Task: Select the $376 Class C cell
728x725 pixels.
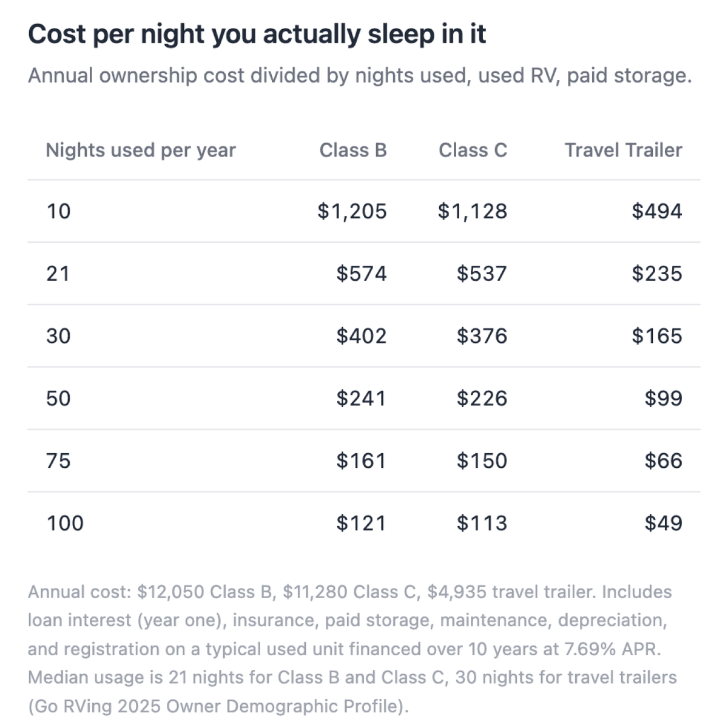Action: (x=482, y=336)
